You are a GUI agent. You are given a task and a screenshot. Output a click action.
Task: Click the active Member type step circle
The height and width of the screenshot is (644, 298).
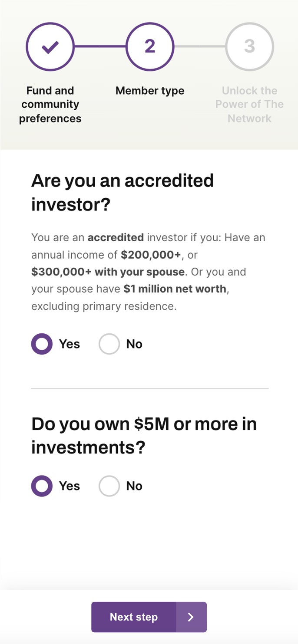pyautogui.click(x=149, y=46)
